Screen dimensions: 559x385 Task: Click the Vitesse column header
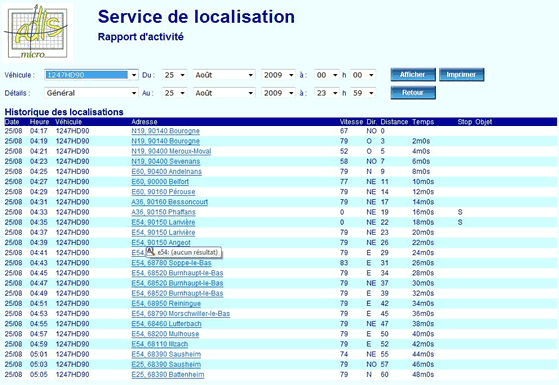tap(351, 122)
